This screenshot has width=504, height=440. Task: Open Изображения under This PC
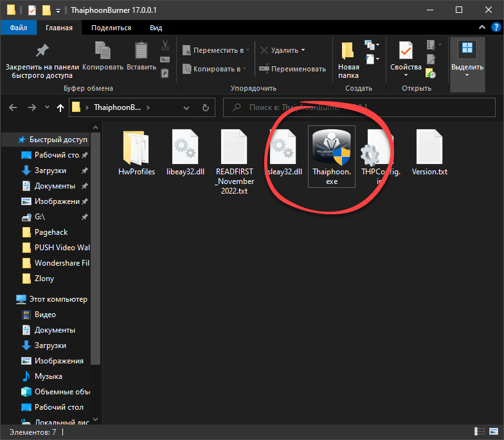point(59,361)
